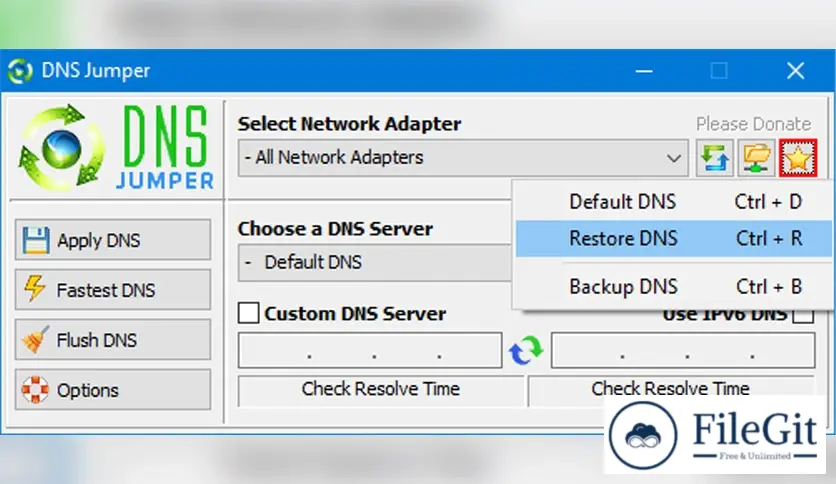Click the right Check Resolve Time button
The height and width of the screenshot is (484, 836).
point(671,389)
